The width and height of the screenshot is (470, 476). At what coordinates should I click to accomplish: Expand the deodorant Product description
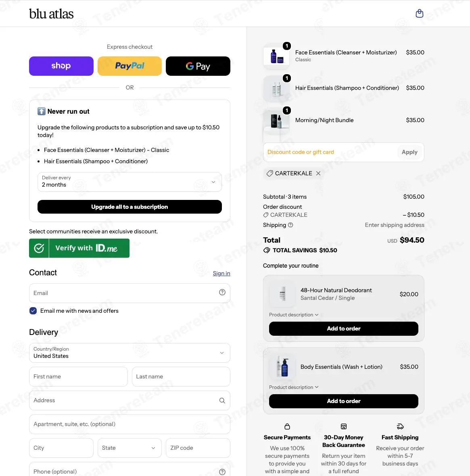(x=293, y=315)
